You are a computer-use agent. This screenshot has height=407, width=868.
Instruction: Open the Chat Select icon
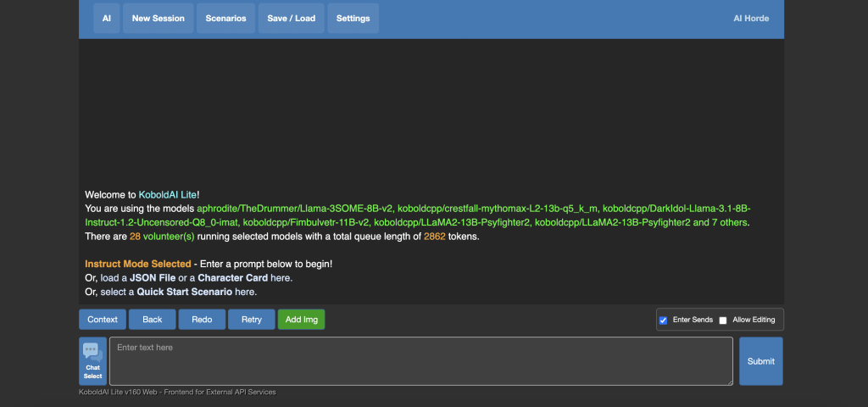[x=92, y=361]
